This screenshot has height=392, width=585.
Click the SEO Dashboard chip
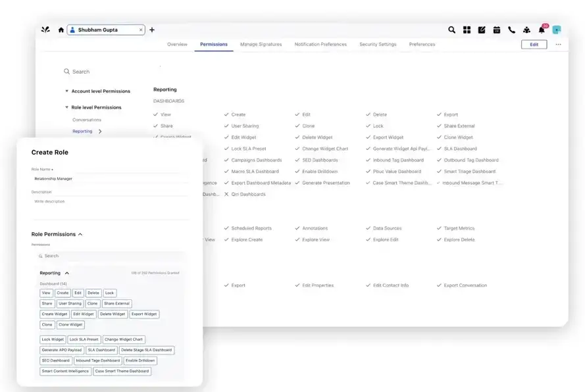click(55, 360)
